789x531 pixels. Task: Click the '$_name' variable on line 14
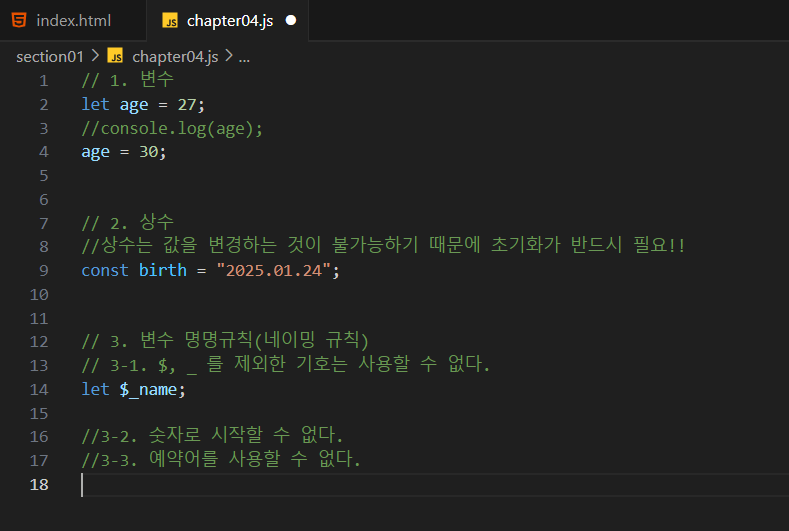[x=148, y=390]
